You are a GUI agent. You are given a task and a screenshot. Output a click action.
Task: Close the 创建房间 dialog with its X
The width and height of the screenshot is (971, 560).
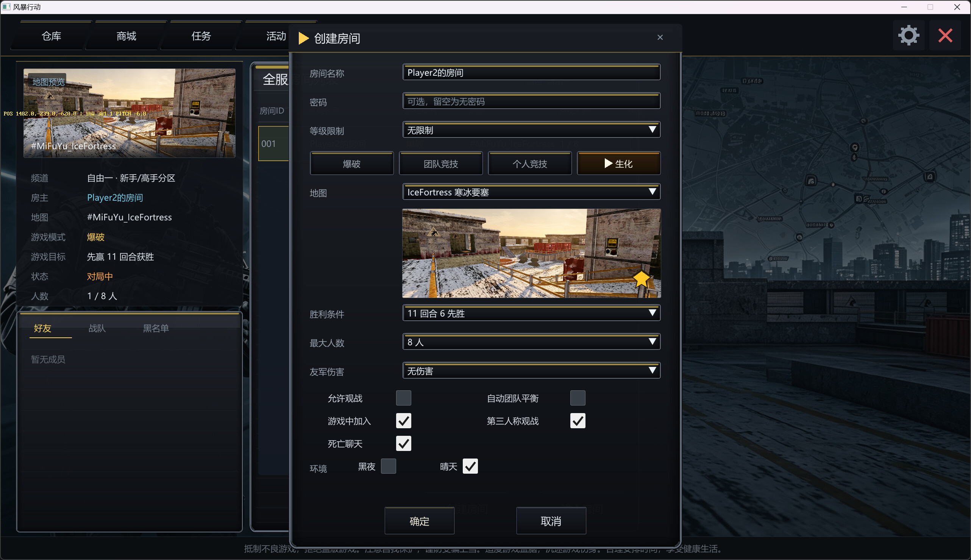coord(660,37)
